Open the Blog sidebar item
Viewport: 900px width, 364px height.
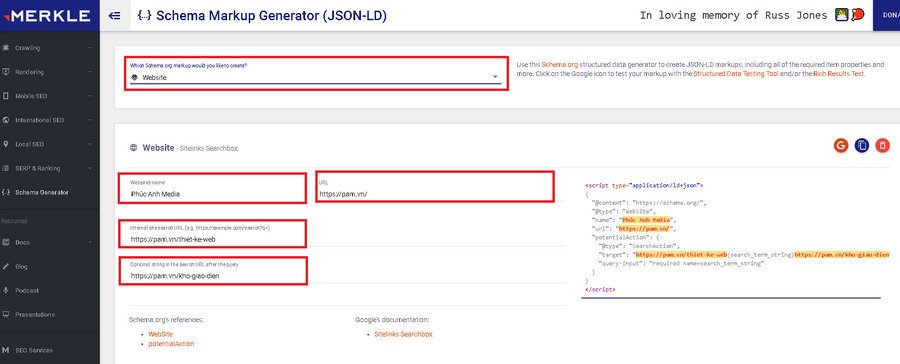pyautogui.click(x=49, y=267)
